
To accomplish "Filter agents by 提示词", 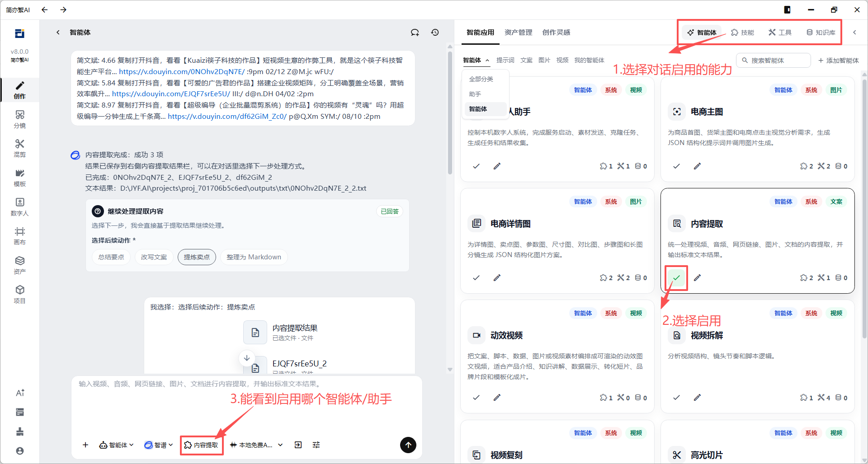I will (505, 60).
